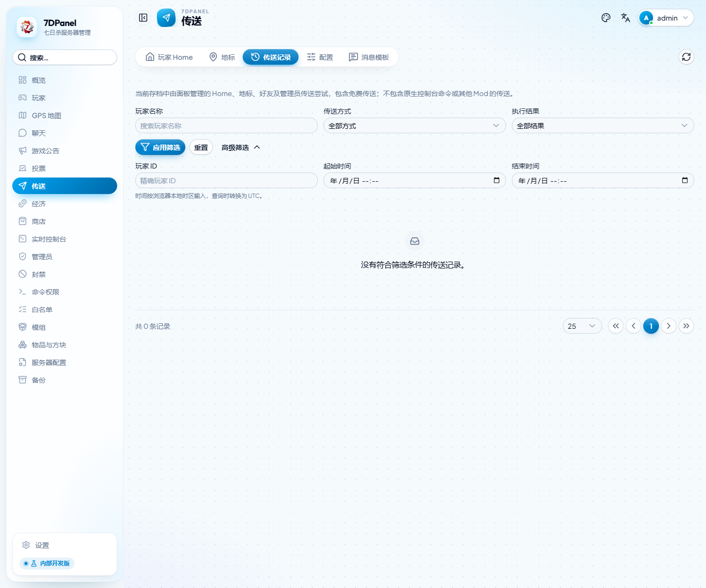Switch to the 配置 configuration tab
The image size is (706, 588).
point(320,57)
